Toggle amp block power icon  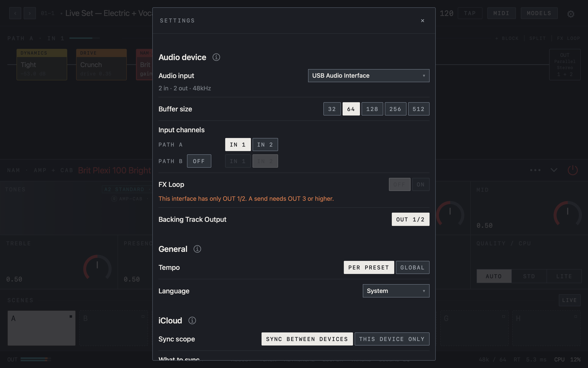[x=572, y=170]
